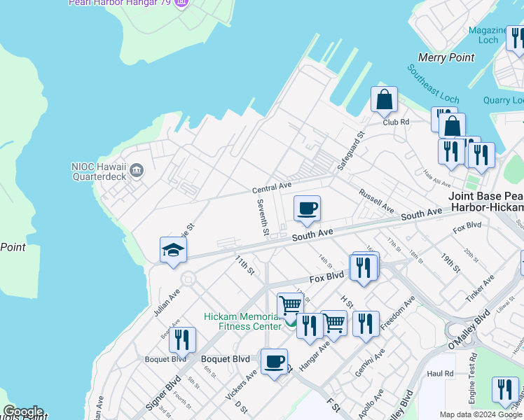Click the Freedom Ave street label
This screenshot has width=524, height=420.
pyautogui.click(x=397, y=313)
